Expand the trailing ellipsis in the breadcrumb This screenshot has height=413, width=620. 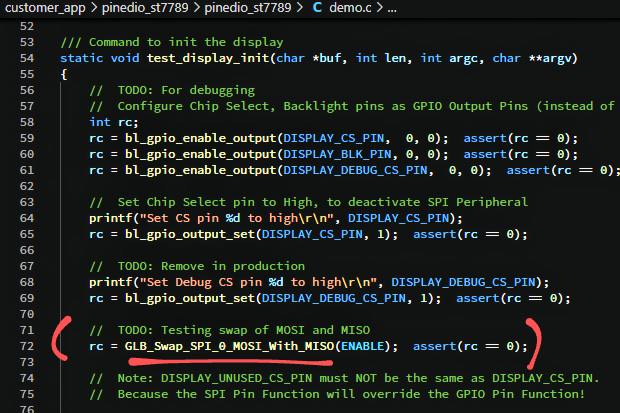click(x=392, y=10)
